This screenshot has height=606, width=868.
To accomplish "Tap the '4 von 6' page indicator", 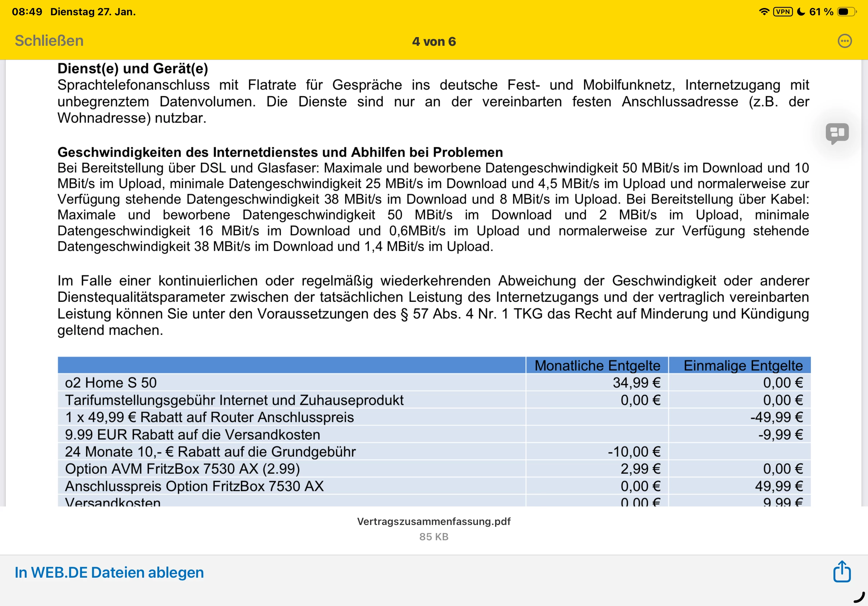I will pos(434,41).
